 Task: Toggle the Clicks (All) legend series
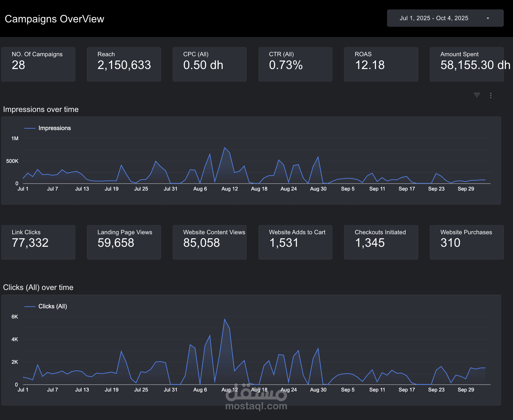[53, 306]
